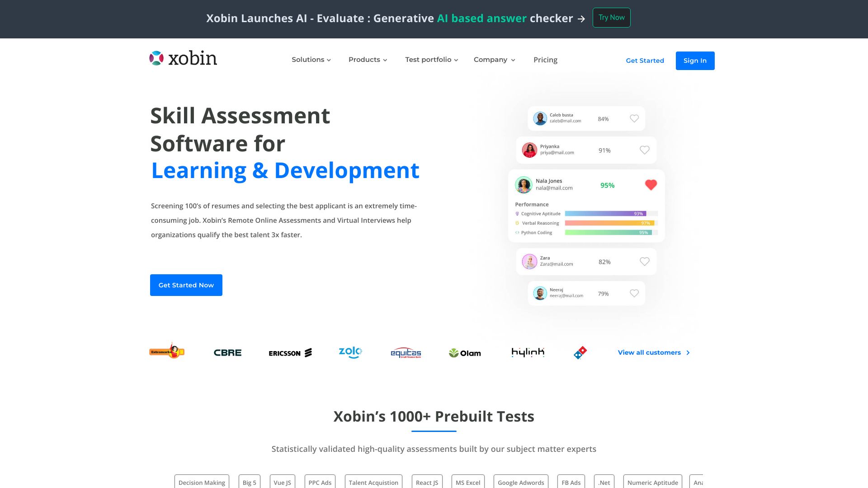Open the Company menu
868x488 pixels.
point(494,59)
